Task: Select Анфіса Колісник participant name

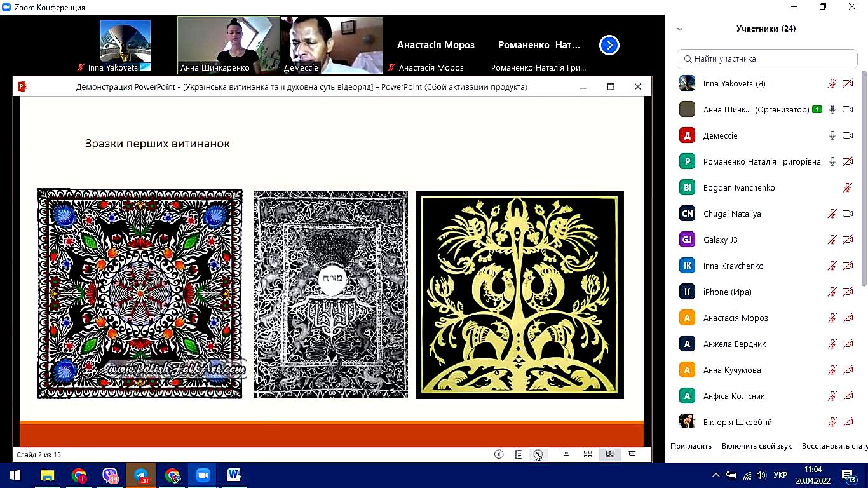Action: click(734, 396)
